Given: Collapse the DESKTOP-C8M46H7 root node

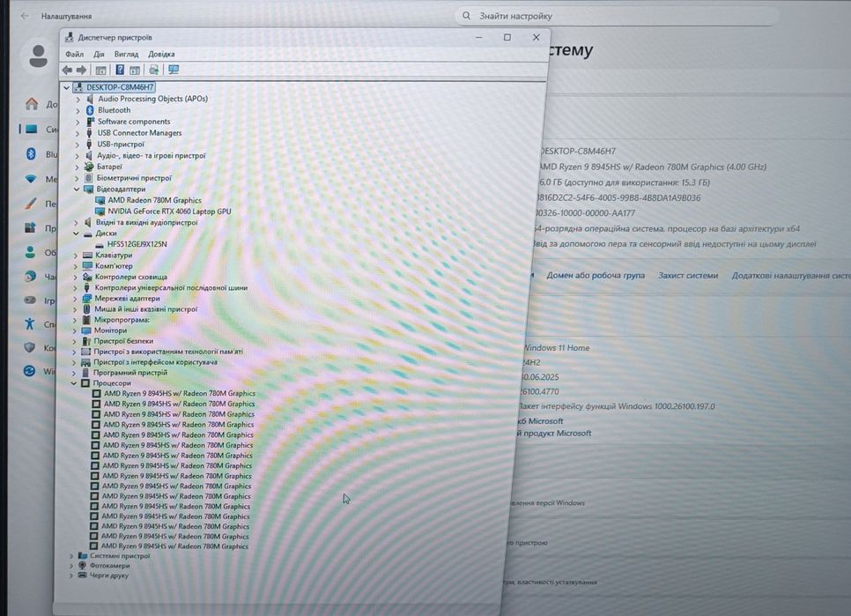Looking at the screenshot, I should click(x=67, y=87).
